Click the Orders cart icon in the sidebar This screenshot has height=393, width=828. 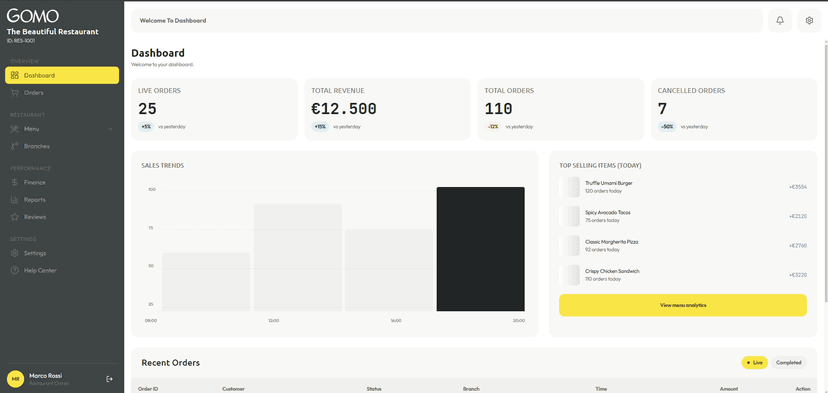(15, 93)
